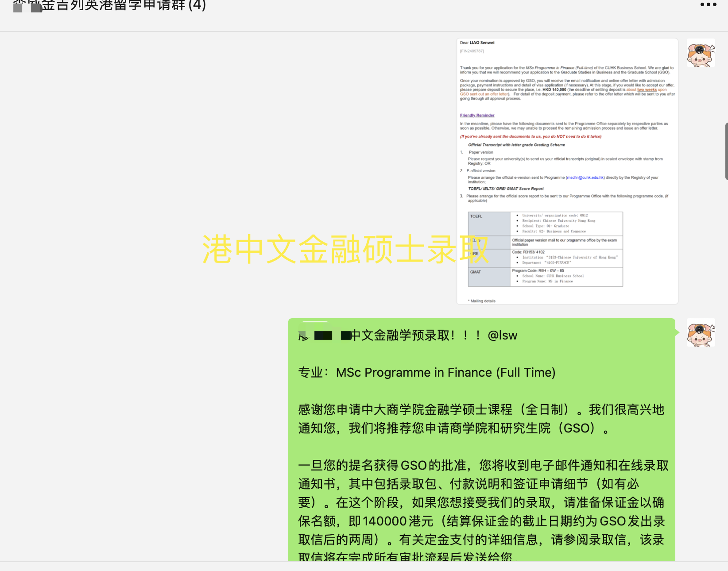Open the three-dot chat options menu
The image size is (728, 571).
(708, 5)
